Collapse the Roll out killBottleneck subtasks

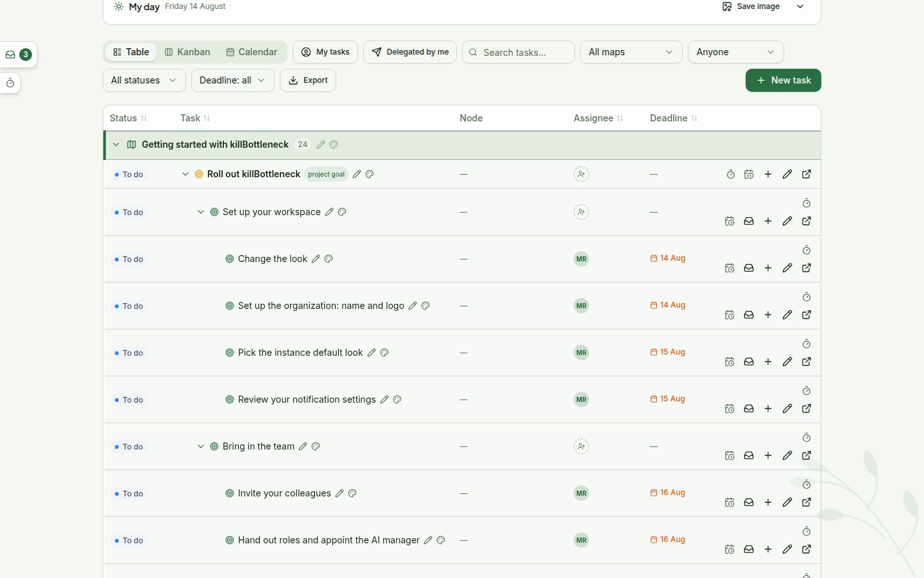185,174
